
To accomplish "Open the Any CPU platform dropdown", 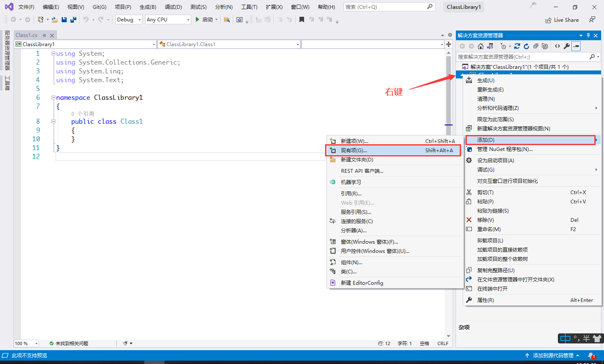I will 168,20.
